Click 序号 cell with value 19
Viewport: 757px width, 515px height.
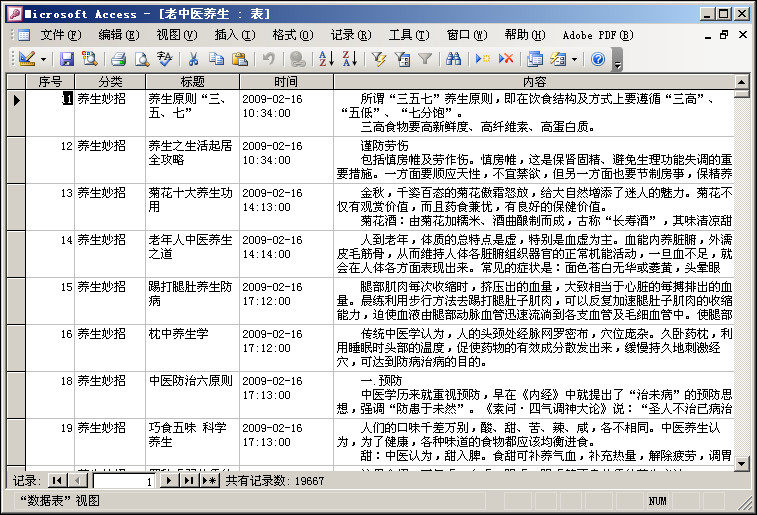tap(50, 442)
